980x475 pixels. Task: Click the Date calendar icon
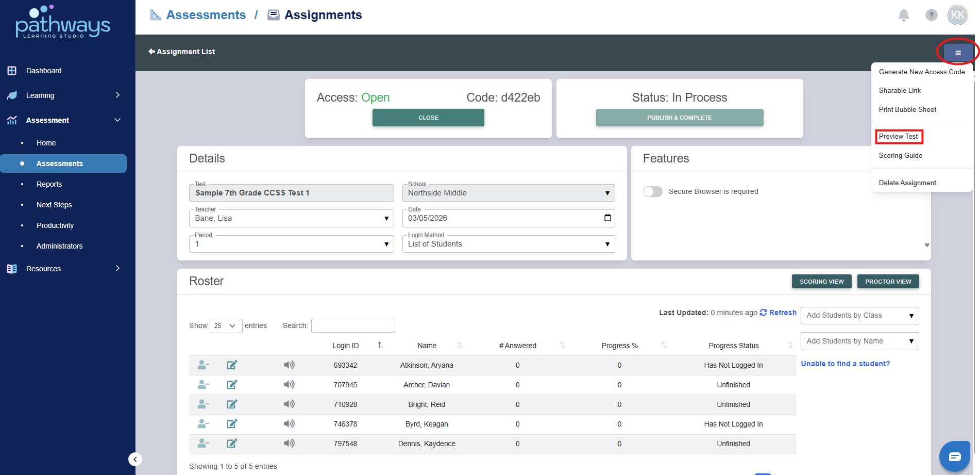607,218
